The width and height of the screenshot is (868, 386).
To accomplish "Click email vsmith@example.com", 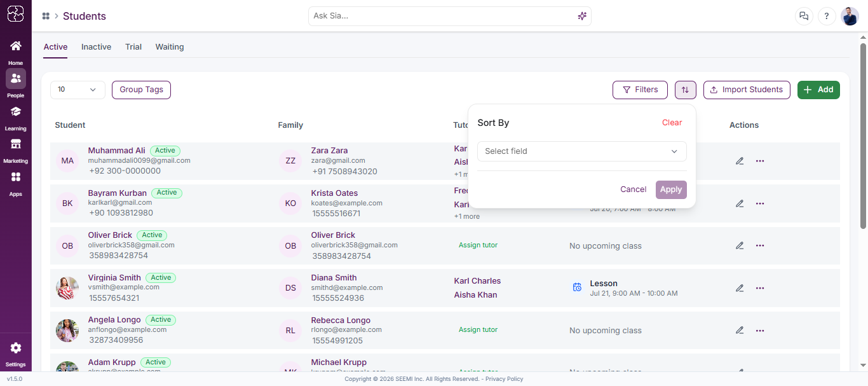I will 123,287.
